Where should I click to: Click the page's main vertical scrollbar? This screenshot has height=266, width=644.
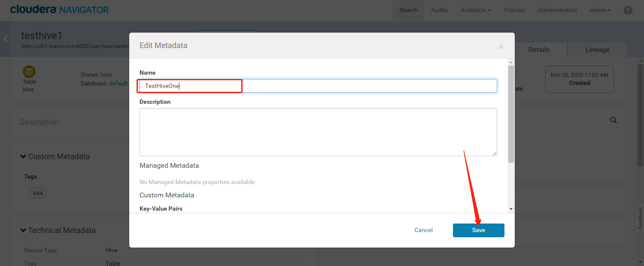click(x=641, y=115)
